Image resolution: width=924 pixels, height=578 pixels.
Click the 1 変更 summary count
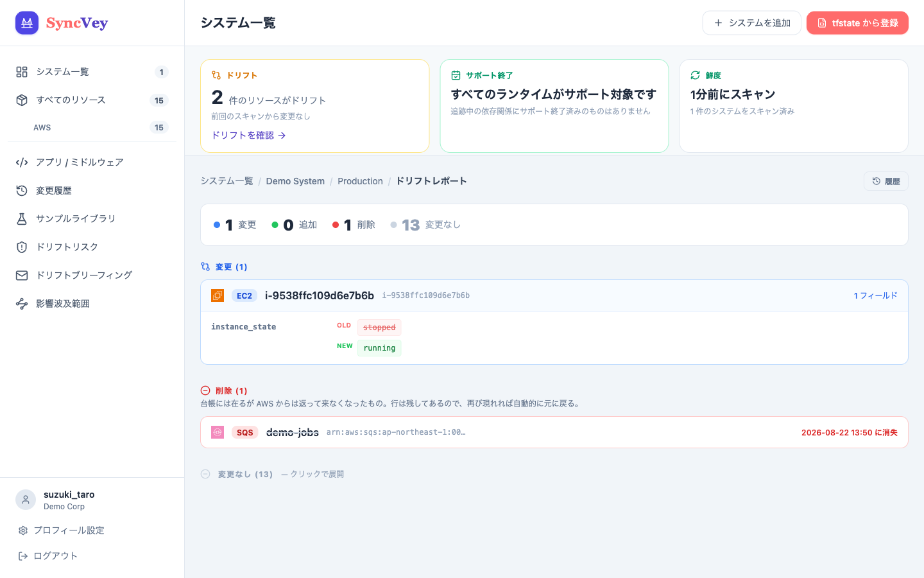pos(235,225)
